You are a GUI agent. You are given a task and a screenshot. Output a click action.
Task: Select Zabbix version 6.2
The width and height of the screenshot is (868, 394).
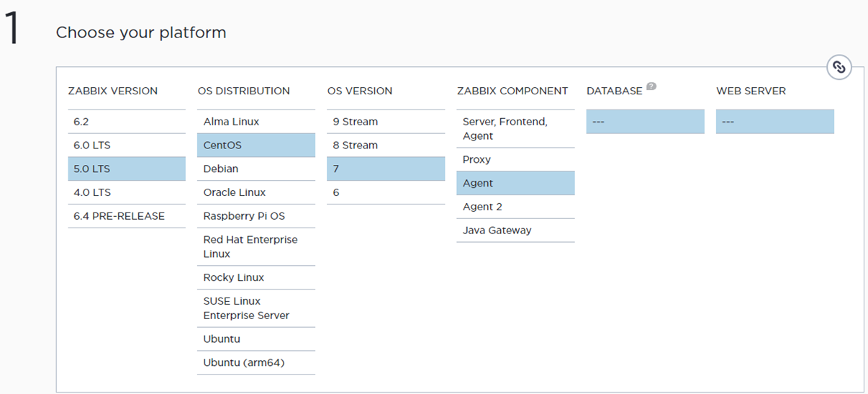pos(127,122)
